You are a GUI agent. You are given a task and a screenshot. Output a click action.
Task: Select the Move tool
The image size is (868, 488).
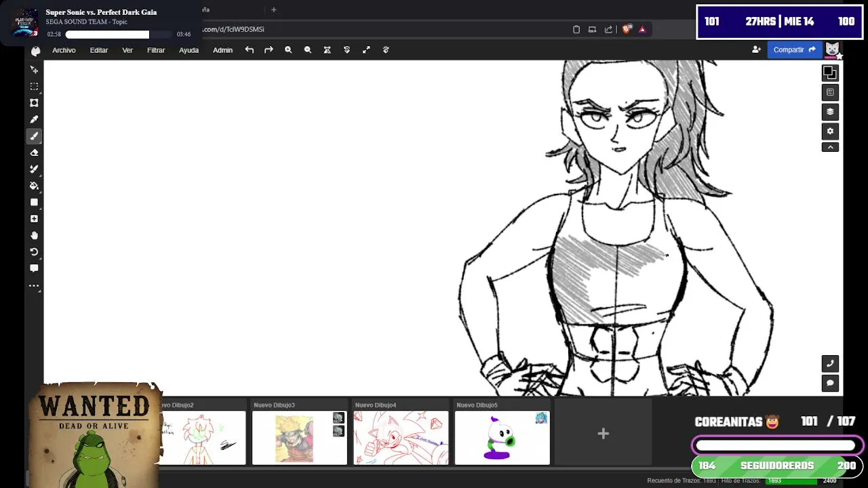[34, 70]
